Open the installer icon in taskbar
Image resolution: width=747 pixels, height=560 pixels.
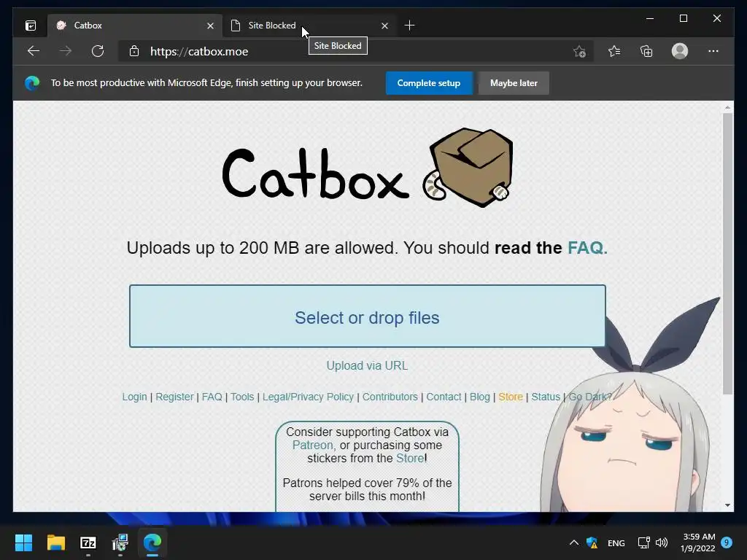[x=120, y=542]
